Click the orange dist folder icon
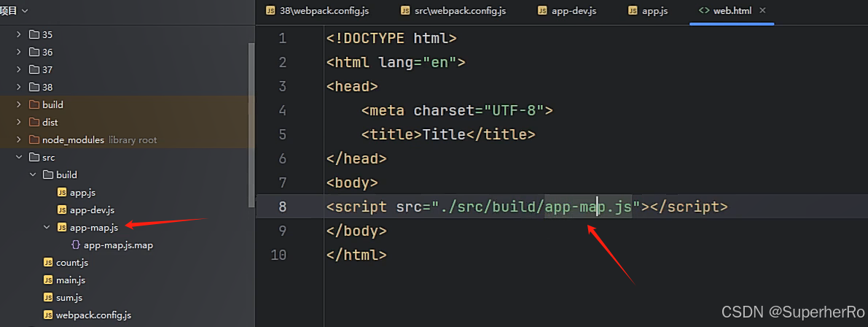Viewport: 868px width, 327px height. click(34, 123)
